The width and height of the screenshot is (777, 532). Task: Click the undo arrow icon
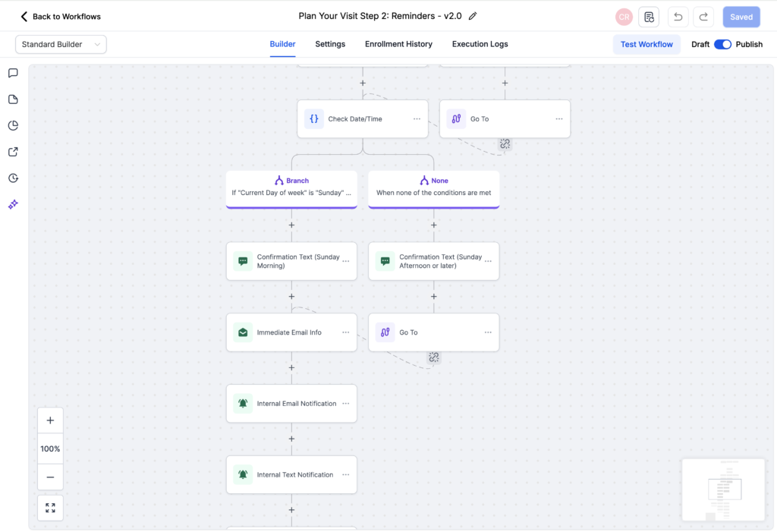[678, 17]
